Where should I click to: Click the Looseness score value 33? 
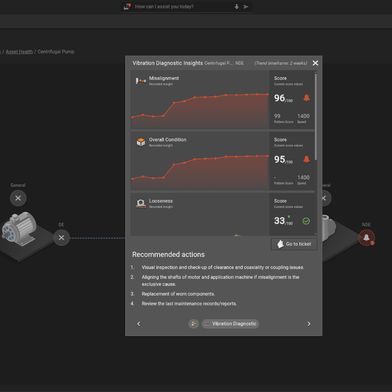pyautogui.click(x=279, y=221)
